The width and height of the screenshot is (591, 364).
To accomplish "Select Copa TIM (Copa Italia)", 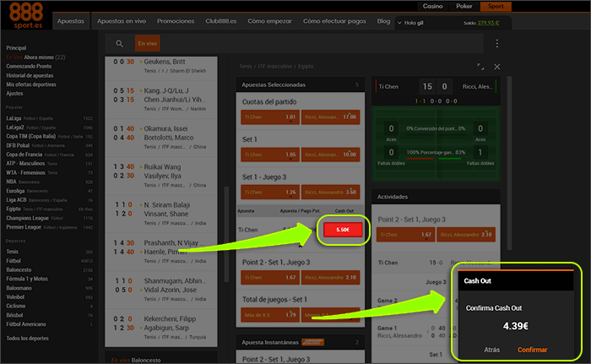I will tap(49, 136).
